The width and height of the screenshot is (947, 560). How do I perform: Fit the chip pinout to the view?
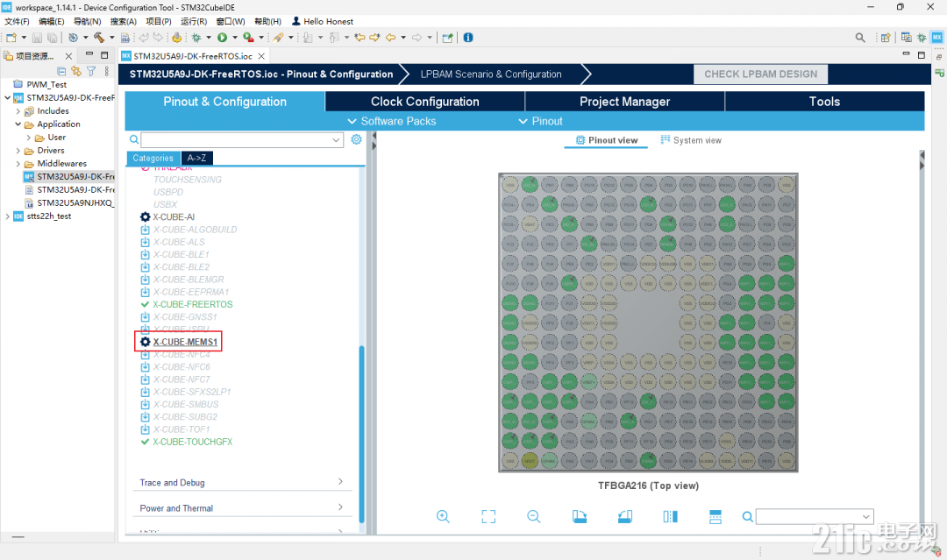coord(488,516)
